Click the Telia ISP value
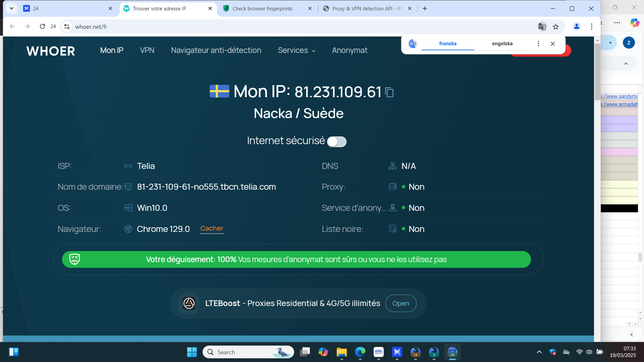This screenshot has height=362, width=644. pos(146,166)
